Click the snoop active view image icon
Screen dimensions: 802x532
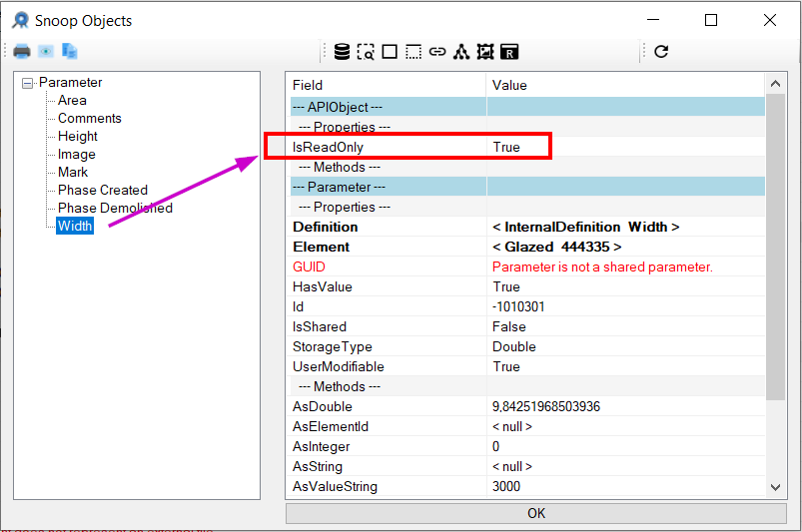(485, 52)
